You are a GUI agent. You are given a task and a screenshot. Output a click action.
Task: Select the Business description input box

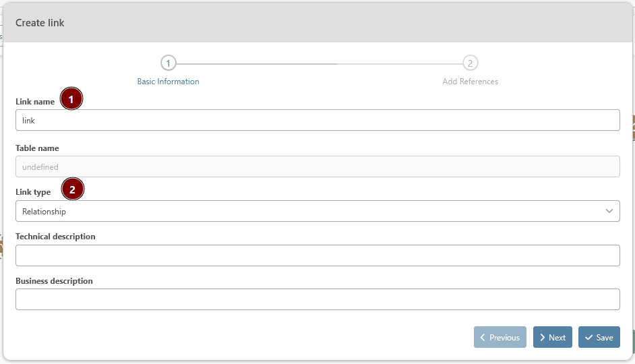point(317,299)
